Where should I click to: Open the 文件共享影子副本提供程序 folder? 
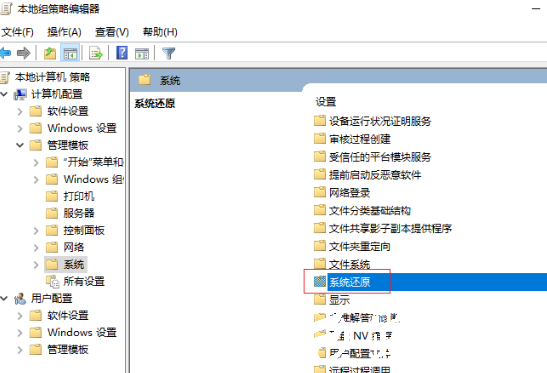tap(390, 229)
